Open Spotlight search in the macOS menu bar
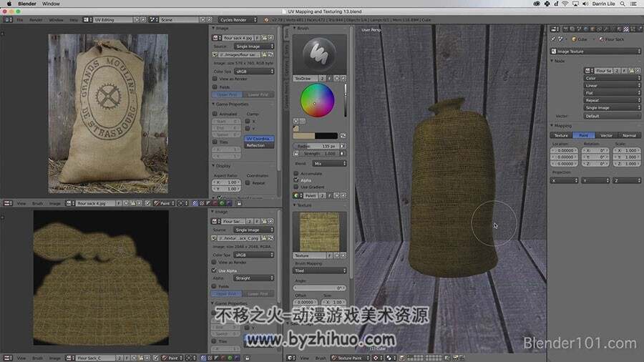Image resolution: width=644 pixels, height=362 pixels. (623, 4)
